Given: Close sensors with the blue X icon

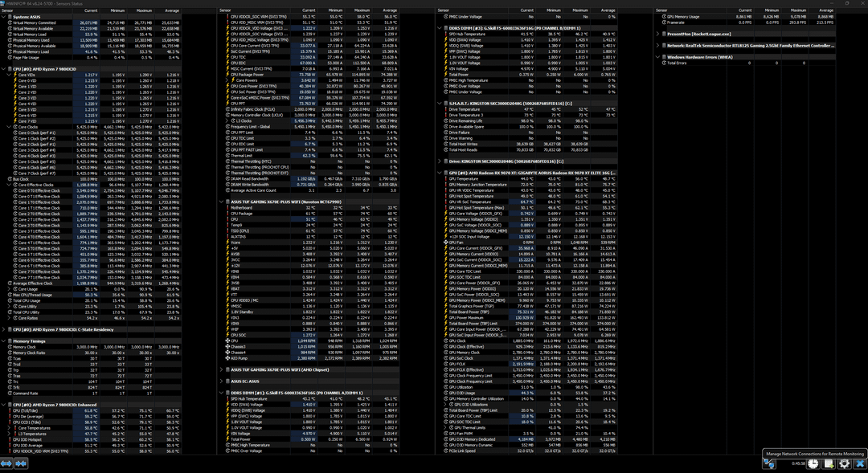Looking at the screenshot, I should pos(860,463).
